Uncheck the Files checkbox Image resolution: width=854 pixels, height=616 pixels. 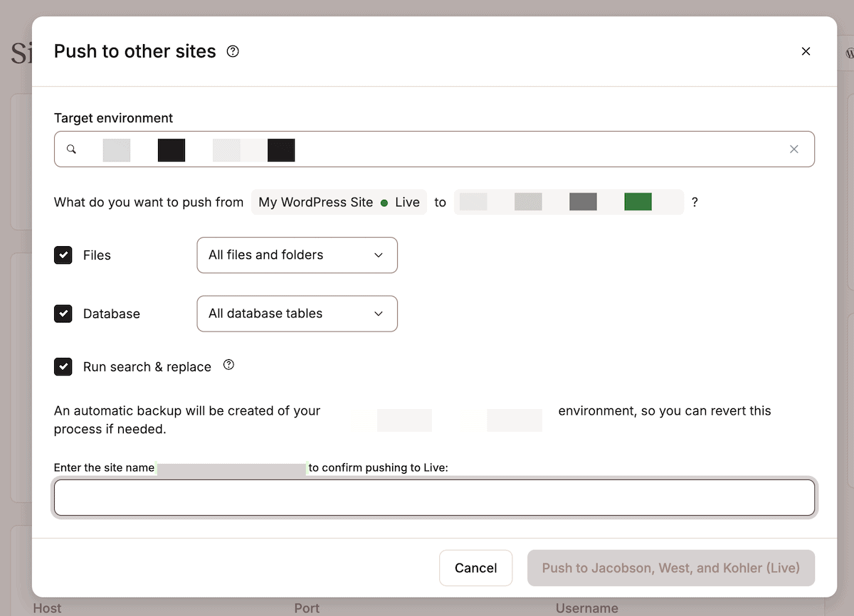63,255
